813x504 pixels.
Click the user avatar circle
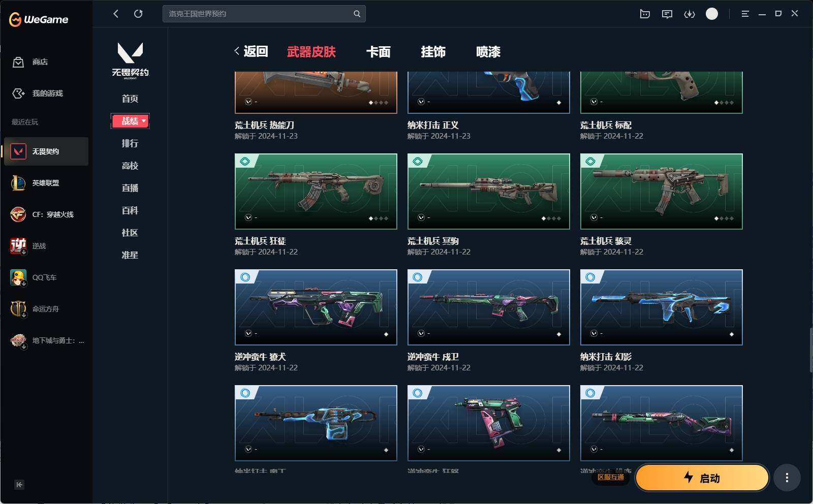tap(712, 14)
